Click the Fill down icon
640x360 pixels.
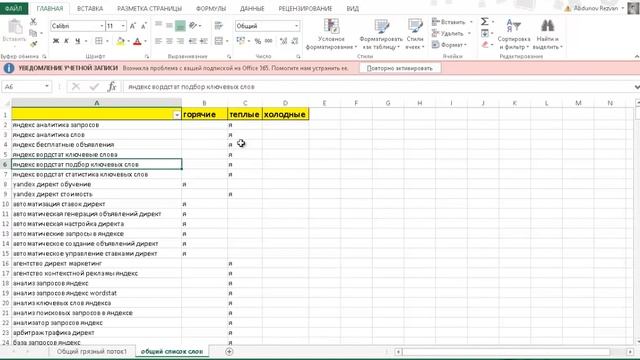pyautogui.click(x=484, y=33)
